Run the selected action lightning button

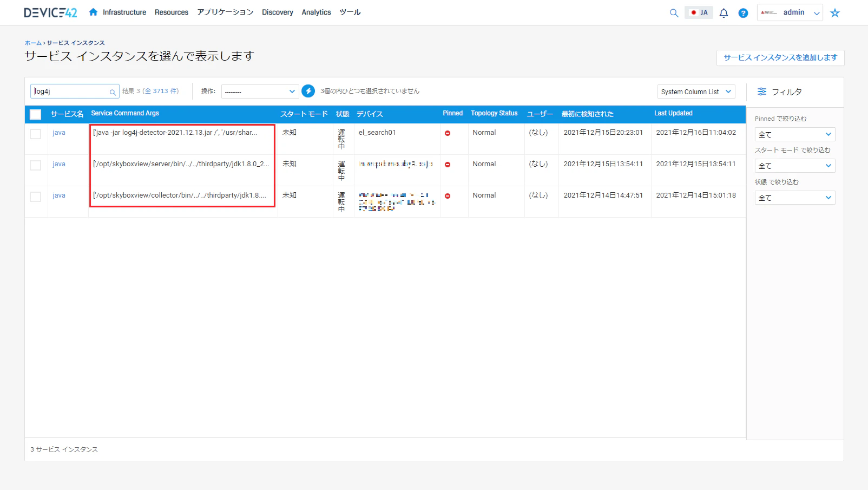click(308, 91)
